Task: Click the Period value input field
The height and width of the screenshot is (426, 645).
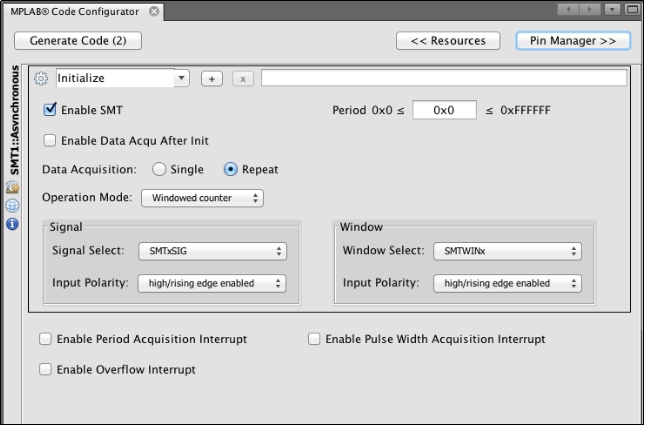Action: [x=445, y=110]
